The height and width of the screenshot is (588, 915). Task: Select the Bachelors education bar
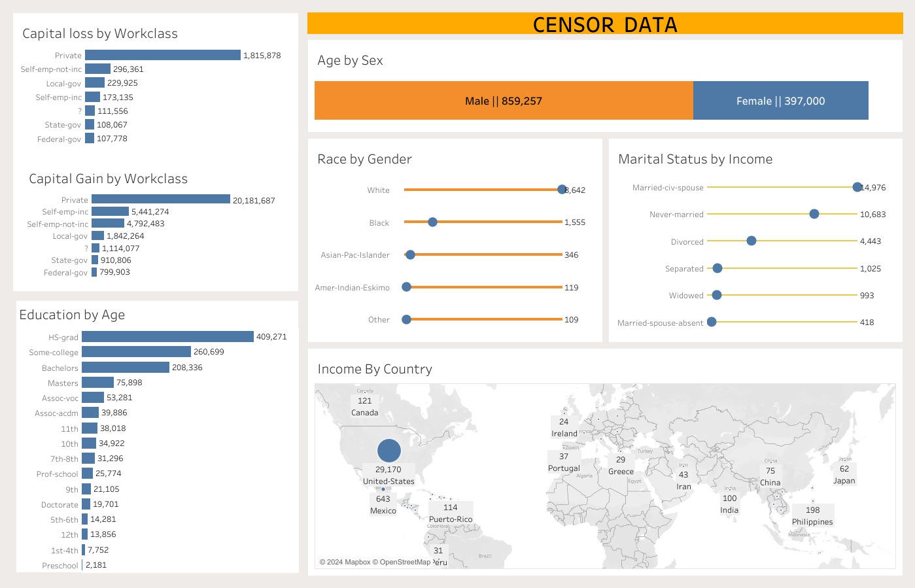point(126,368)
